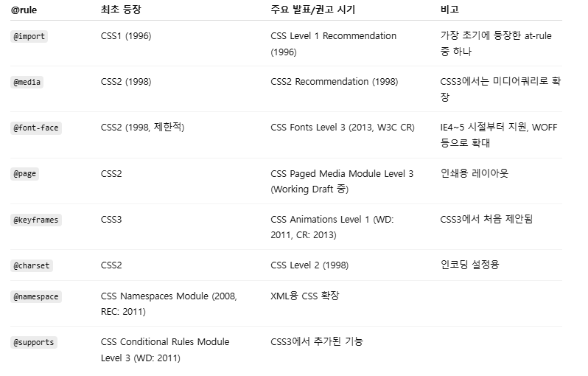Viewport: 588px width, 376px height.
Task: Click the @media code label
Action: click(27, 82)
